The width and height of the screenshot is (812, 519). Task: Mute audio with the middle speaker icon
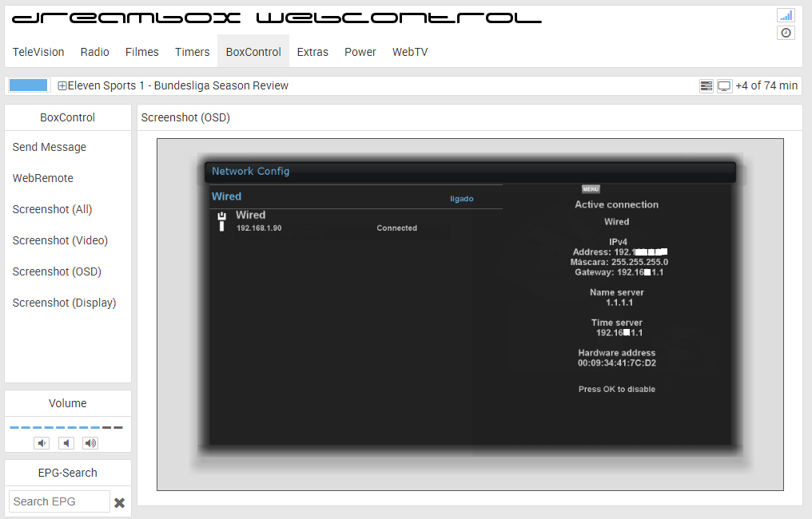(67, 443)
